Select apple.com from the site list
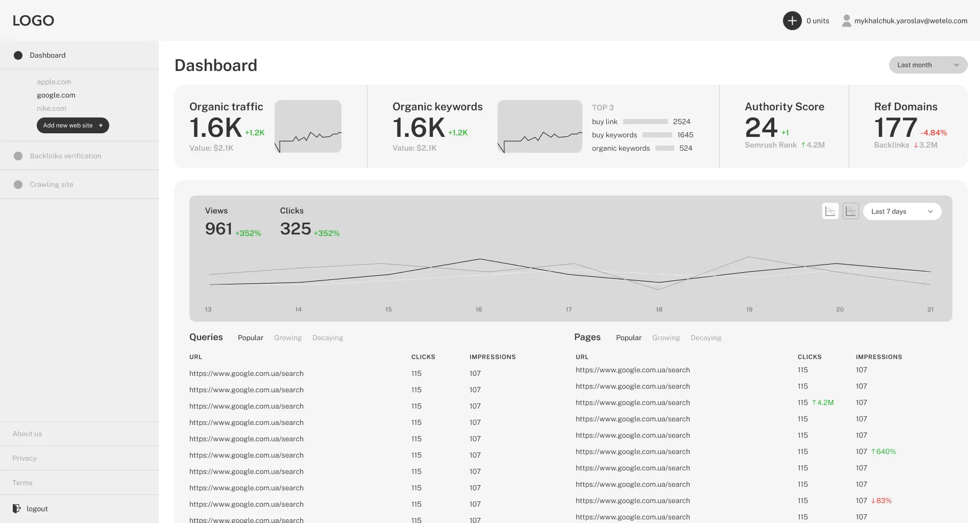The width and height of the screenshot is (980, 523). 54,82
